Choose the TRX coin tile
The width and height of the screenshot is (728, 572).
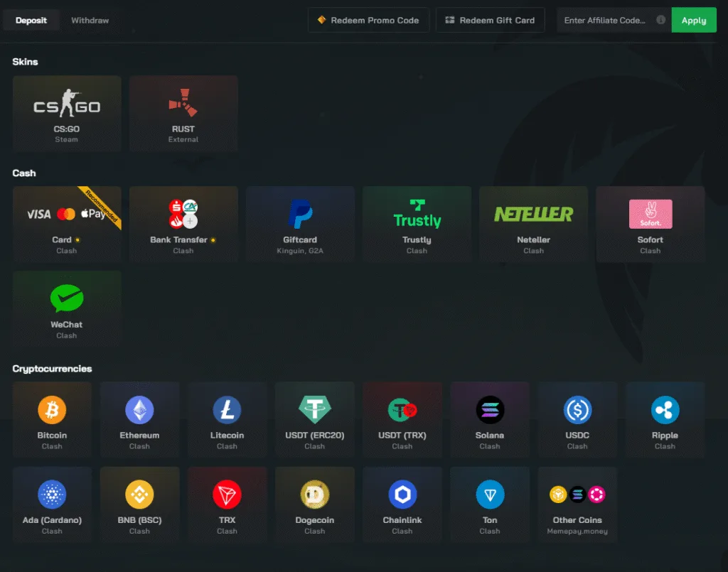[x=227, y=504]
